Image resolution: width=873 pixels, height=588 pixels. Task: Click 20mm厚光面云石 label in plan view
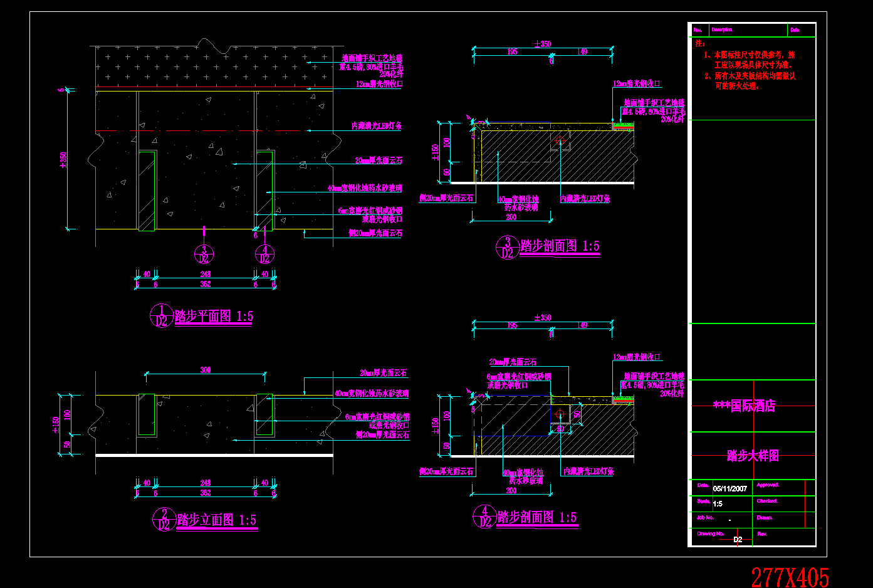click(x=379, y=160)
